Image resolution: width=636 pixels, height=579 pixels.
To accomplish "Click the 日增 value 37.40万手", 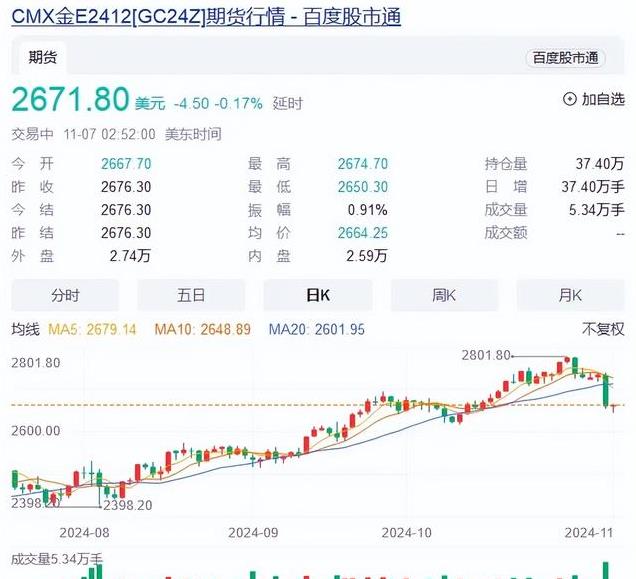I will [593, 187].
